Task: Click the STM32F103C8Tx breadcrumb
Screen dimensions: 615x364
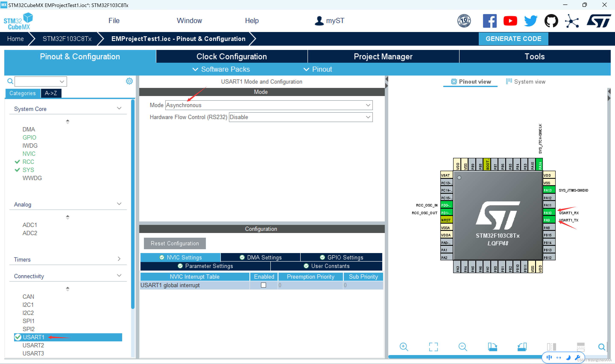Action: 67,39
